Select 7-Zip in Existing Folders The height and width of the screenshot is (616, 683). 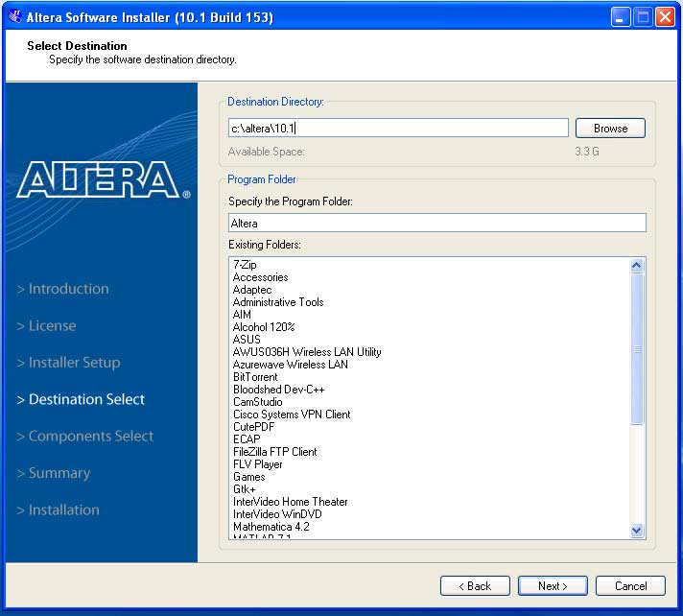point(245,265)
